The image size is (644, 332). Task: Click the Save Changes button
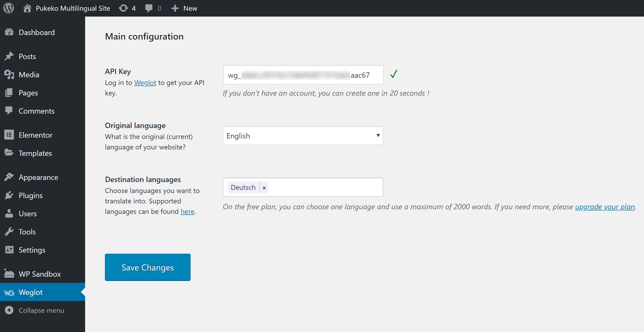[x=148, y=267]
